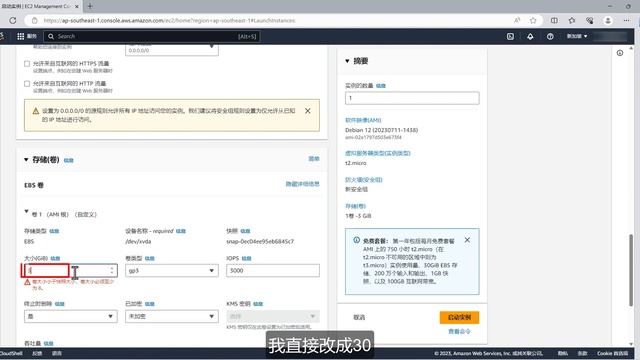Open the AWS help question icon
The width and height of the screenshot is (640, 360).
550,36
